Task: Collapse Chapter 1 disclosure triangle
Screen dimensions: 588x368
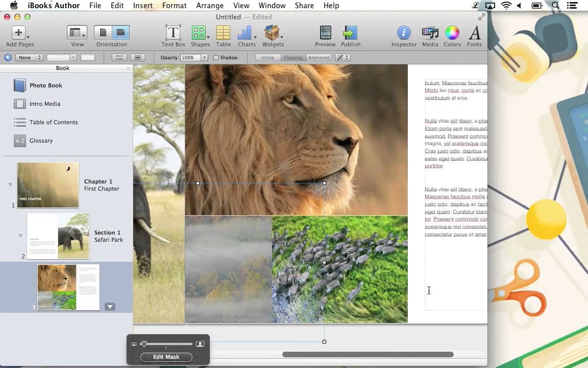Action: 10,185
